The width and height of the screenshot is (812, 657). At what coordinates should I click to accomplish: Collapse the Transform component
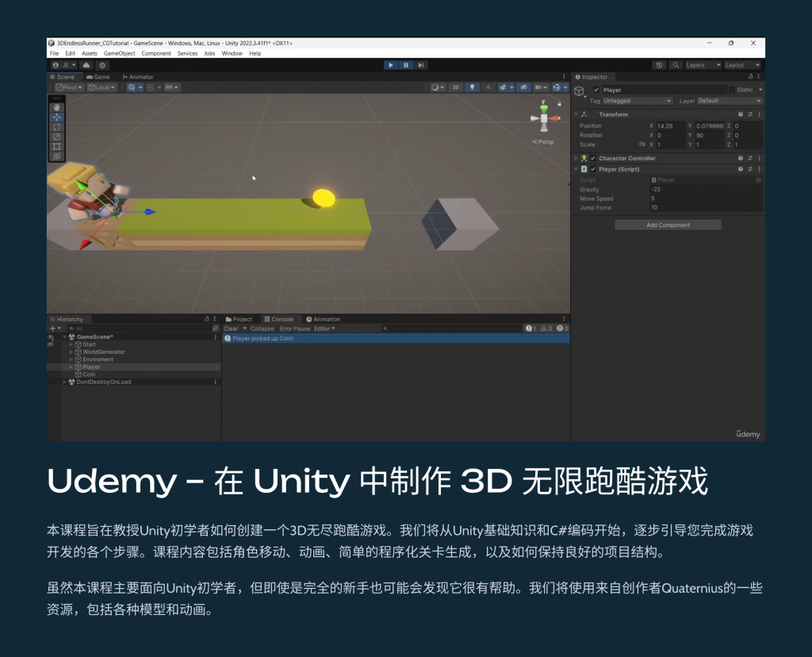coord(576,114)
